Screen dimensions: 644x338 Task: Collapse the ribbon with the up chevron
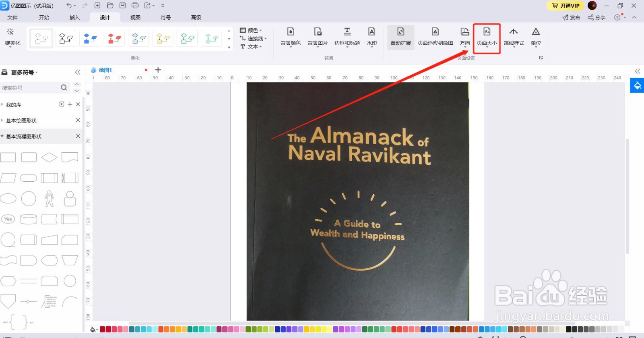(x=634, y=17)
